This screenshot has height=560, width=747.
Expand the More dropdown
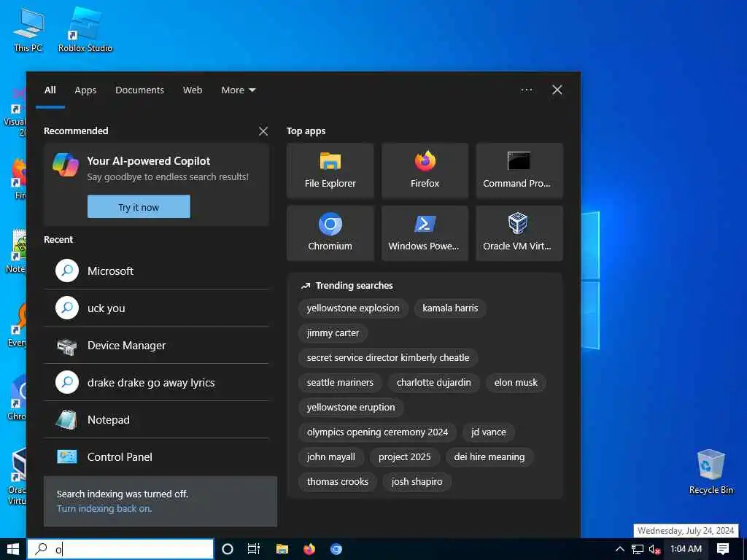pyautogui.click(x=239, y=90)
